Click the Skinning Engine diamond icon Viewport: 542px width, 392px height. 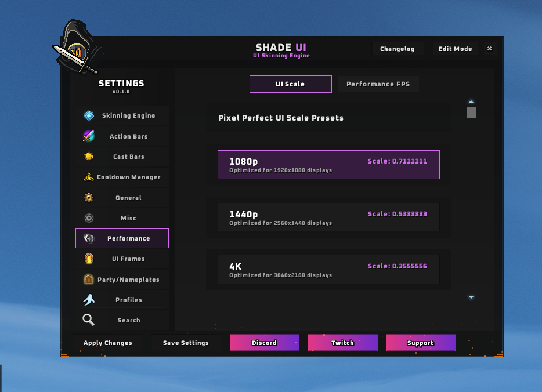tap(89, 116)
